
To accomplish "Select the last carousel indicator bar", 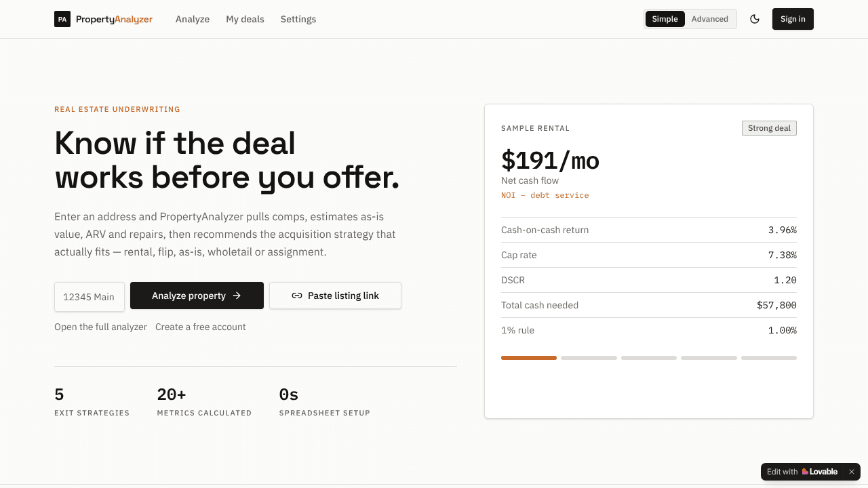I will click(x=769, y=358).
